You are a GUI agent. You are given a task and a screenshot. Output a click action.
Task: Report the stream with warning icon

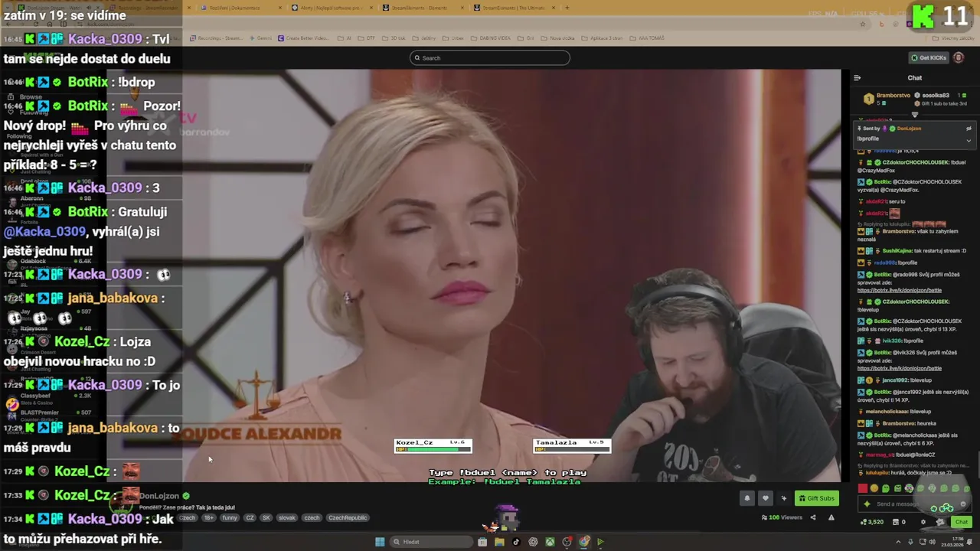click(x=831, y=518)
